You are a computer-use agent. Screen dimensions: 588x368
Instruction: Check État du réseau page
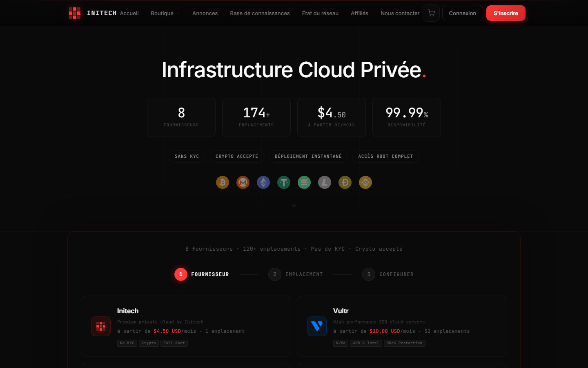pyautogui.click(x=320, y=13)
